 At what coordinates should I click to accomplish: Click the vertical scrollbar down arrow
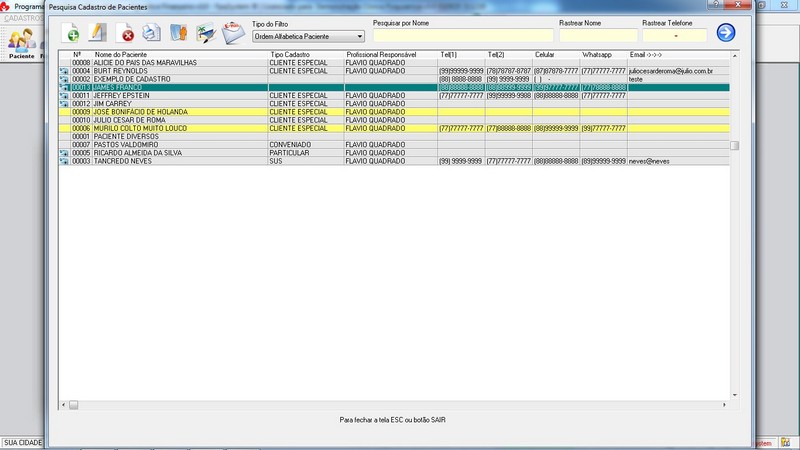tap(735, 395)
